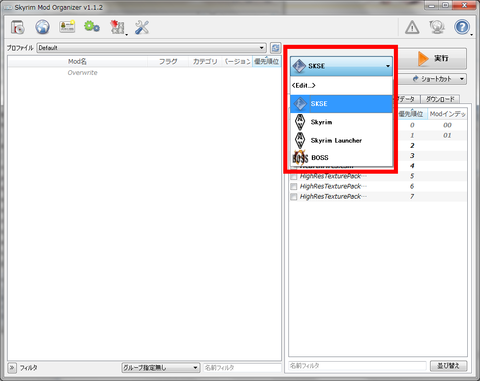The height and width of the screenshot is (381, 480).
Task: Click the 優先順位 header in mod list
Action: [x=266, y=61]
